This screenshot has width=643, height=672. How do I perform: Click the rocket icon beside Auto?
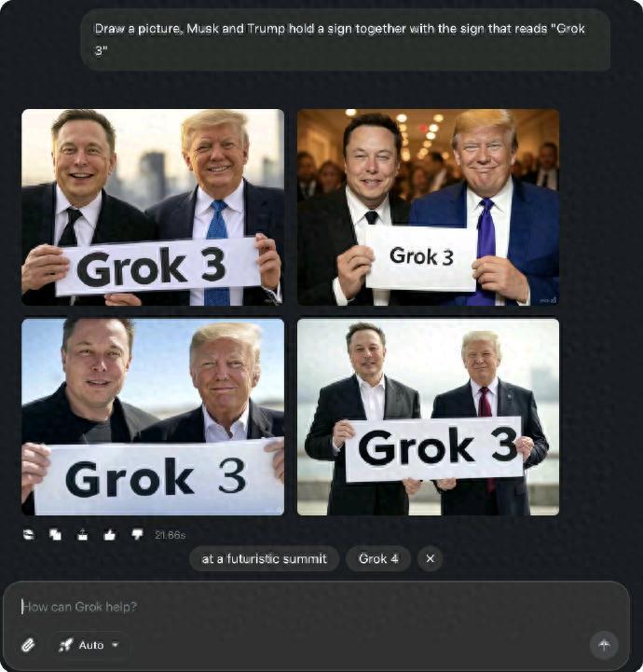[x=65, y=645]
